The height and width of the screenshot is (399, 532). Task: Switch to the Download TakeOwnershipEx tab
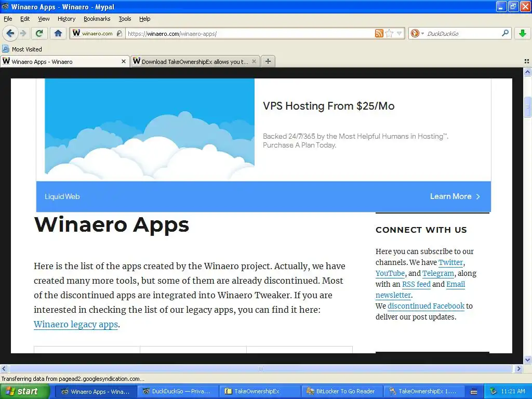(195, 61)
